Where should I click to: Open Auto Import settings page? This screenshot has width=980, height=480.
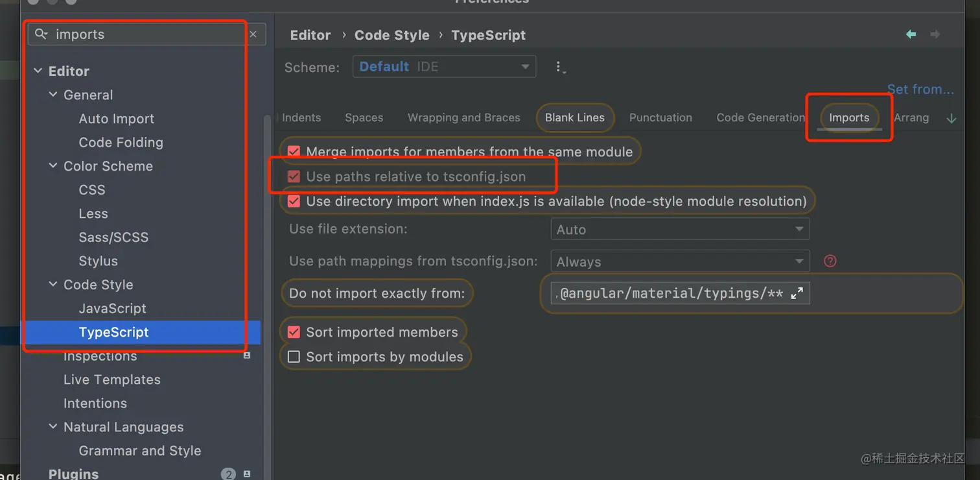[117, 119]
